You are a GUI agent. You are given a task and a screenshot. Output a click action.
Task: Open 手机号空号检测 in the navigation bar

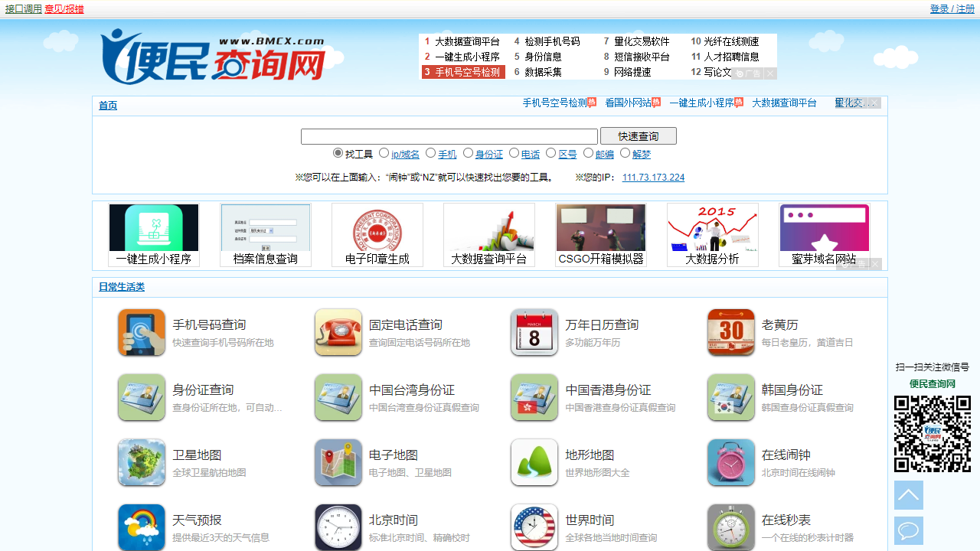click(x=555, y=103)
